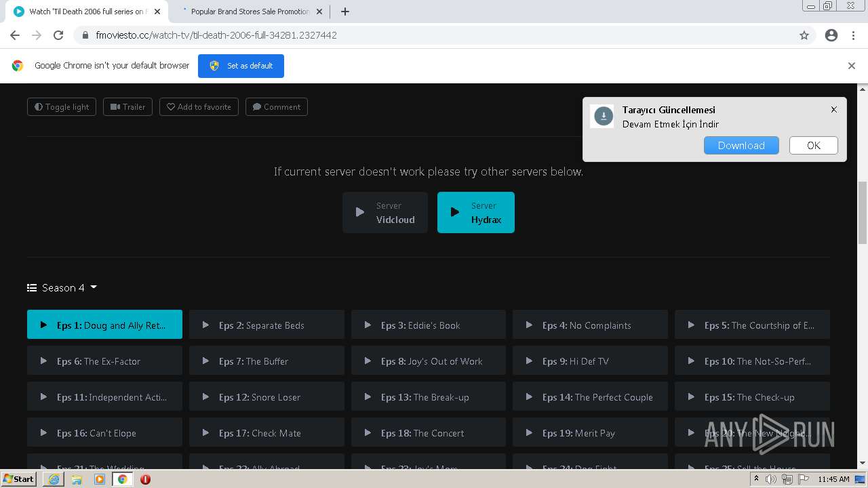
Task: Play Eps 1: Doug and Ally Ret...
Action: (x=104, y=325)
